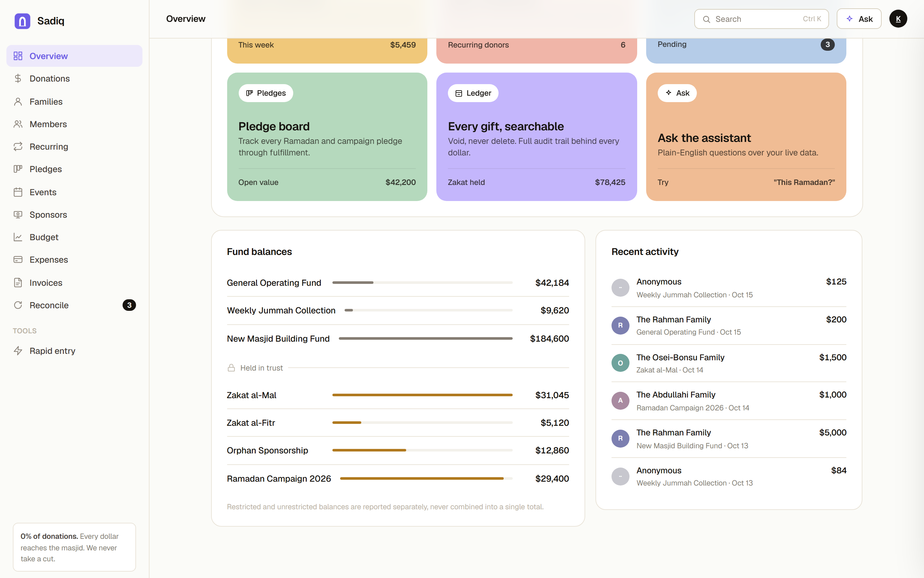Click the $29,400 Ramadan Campaign balance
Image resolution: width=924 pixels, height=578 pixels.
click(552, 478)
